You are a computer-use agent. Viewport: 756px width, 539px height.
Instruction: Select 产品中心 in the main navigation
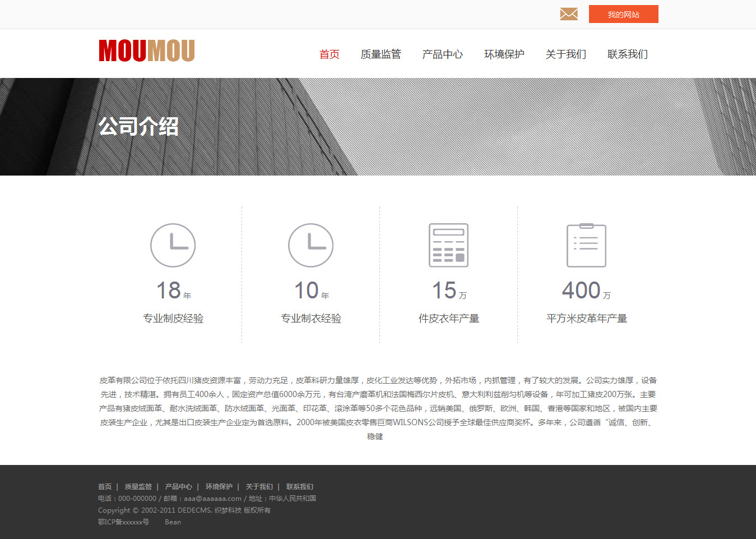tap(442, 54)
